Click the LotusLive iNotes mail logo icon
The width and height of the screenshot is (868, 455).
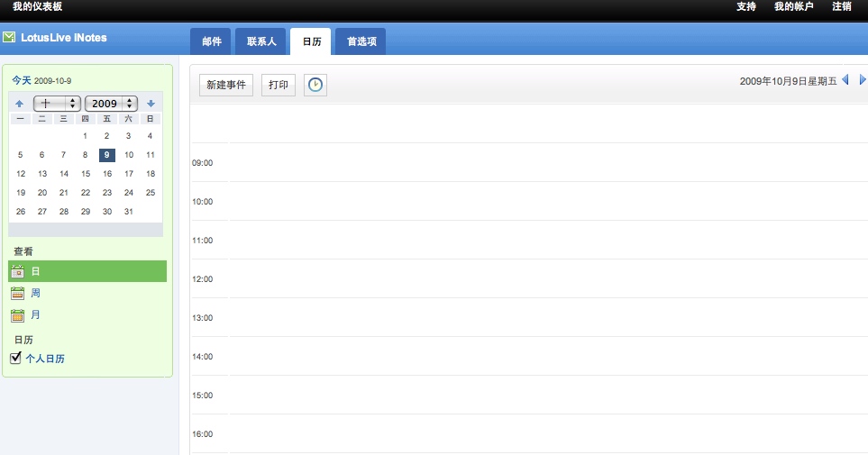coord(9,38)
